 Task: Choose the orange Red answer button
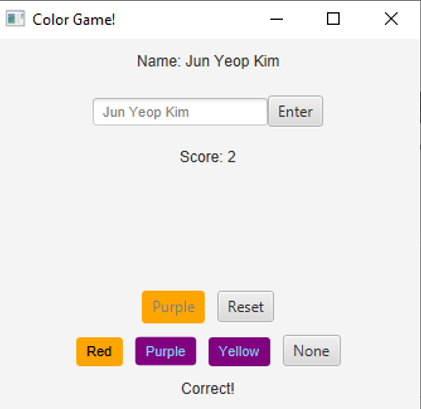(99, 351)
